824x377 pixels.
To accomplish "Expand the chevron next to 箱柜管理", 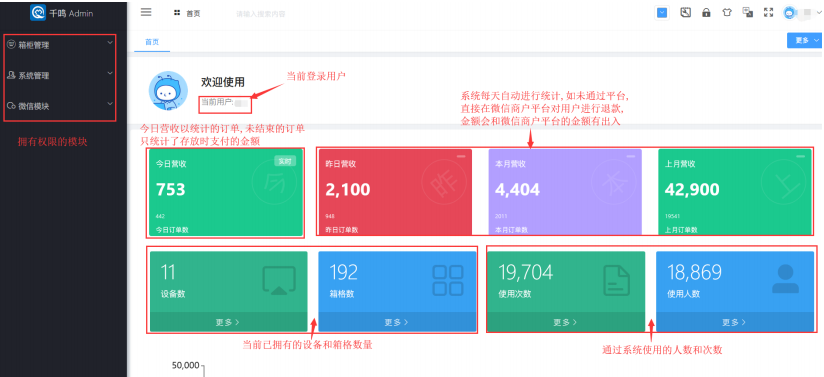I will pyautogui.click(x=110, y=43).
